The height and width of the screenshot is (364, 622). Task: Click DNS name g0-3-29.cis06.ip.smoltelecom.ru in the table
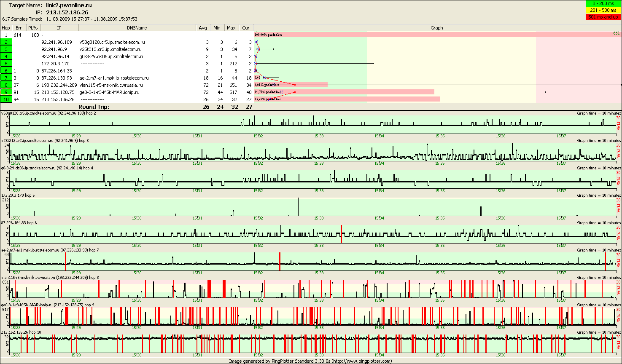click(112, 56)
